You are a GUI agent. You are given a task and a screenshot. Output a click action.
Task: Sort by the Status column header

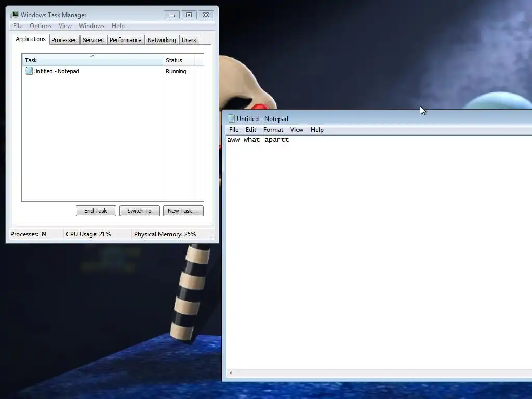click(x=179, y=60)
